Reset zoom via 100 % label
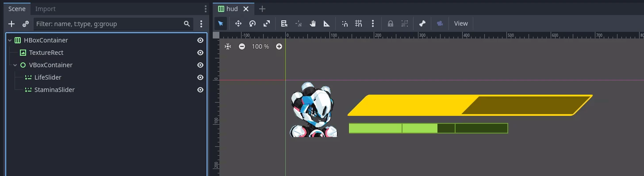Image resolution: width=644 pixels, height=176 pixels. [261, 46]
